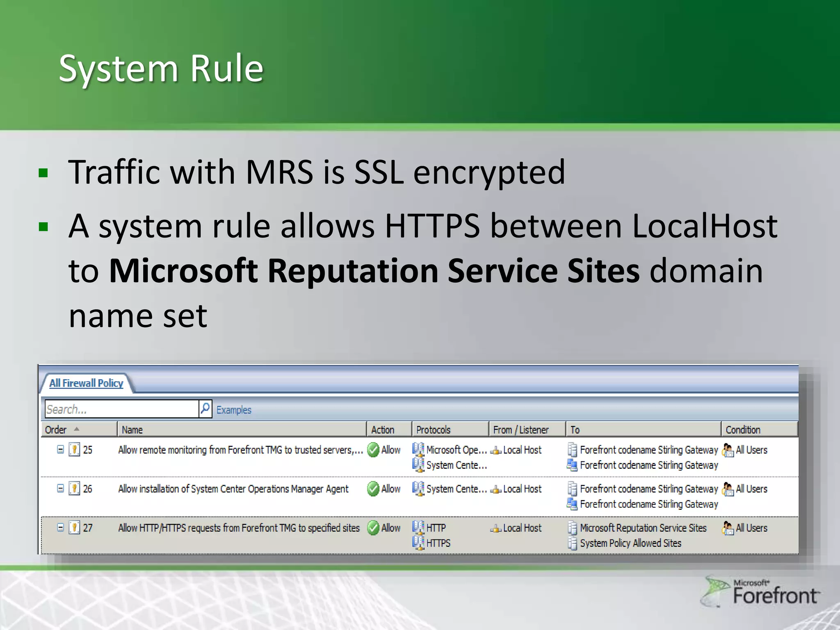Screen dimensions: 840x630
Task: Select 'Allow installation of System Center Operations Manager Agent'
Action: (233, 489)
